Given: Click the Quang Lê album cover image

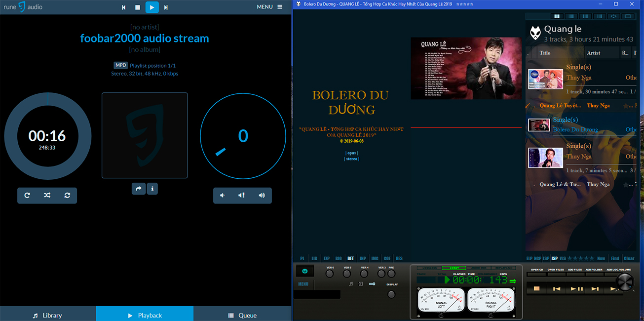Looking at the screenshot, I should tap(466, 68).
